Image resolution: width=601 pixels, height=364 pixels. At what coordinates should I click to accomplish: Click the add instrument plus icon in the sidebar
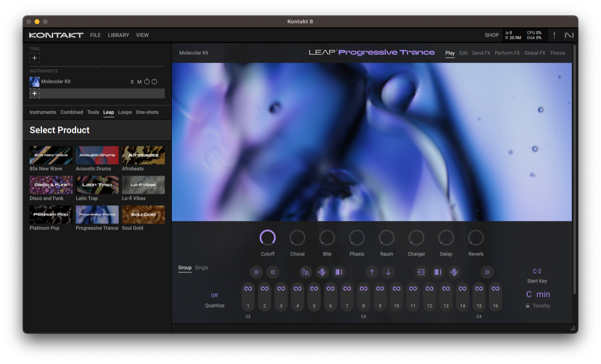[35, 93]
